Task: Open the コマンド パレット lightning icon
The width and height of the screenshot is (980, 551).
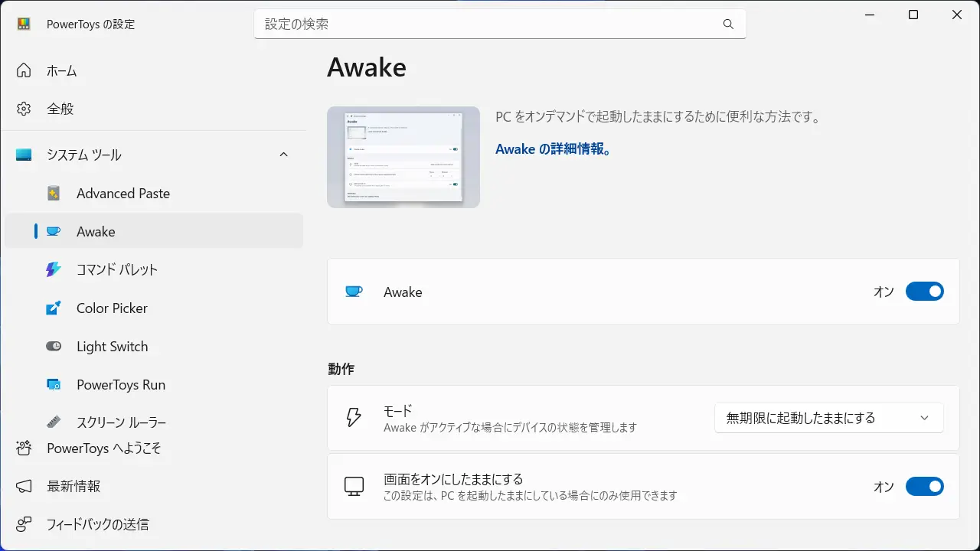Action: pos(54,269)
